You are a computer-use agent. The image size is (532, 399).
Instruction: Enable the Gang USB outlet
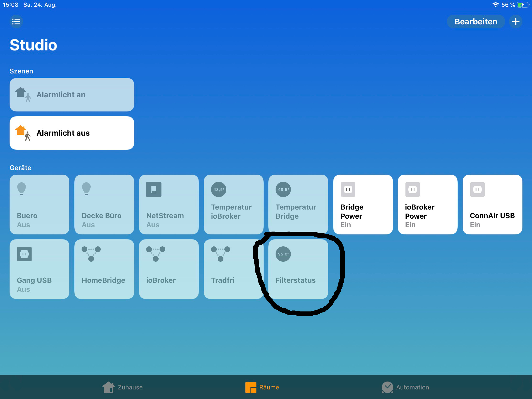(39, 269)
